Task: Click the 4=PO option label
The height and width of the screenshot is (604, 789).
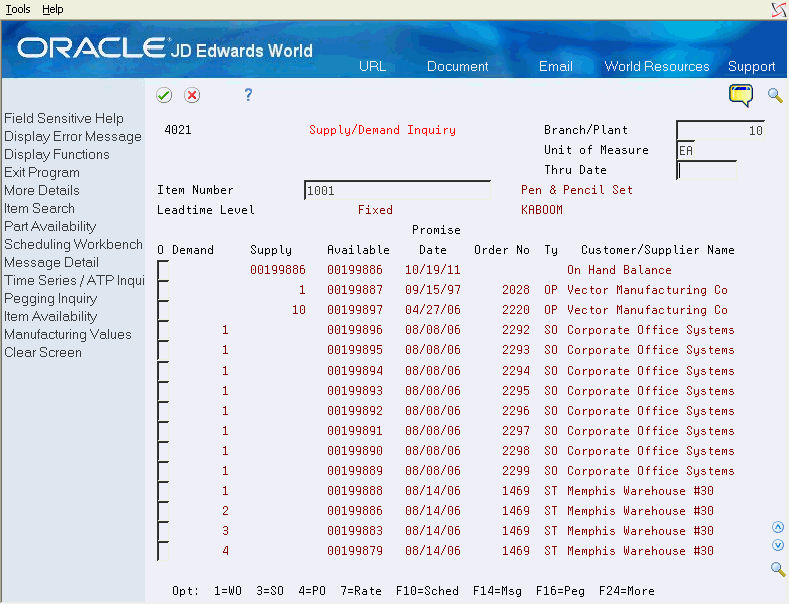Action: 312,591
